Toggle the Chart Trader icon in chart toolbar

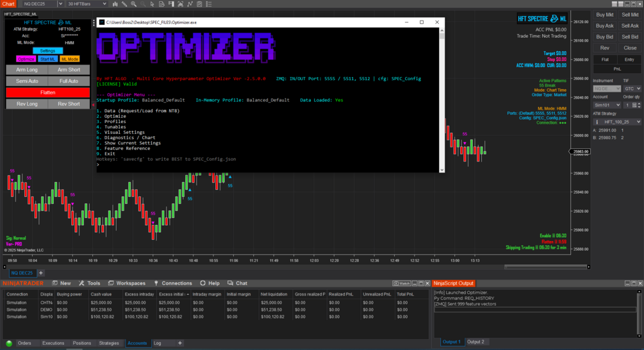click(x=171, y=4)
